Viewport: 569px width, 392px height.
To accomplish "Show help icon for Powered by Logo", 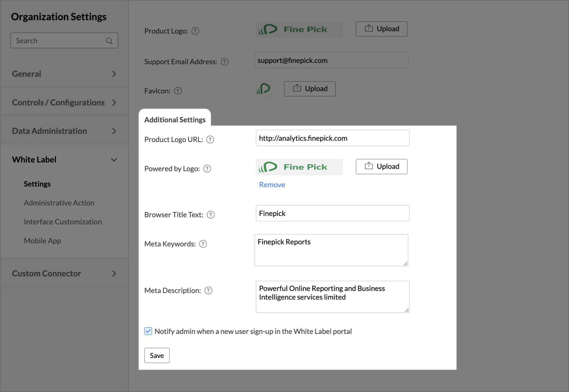I will click(x=207, y=169).
